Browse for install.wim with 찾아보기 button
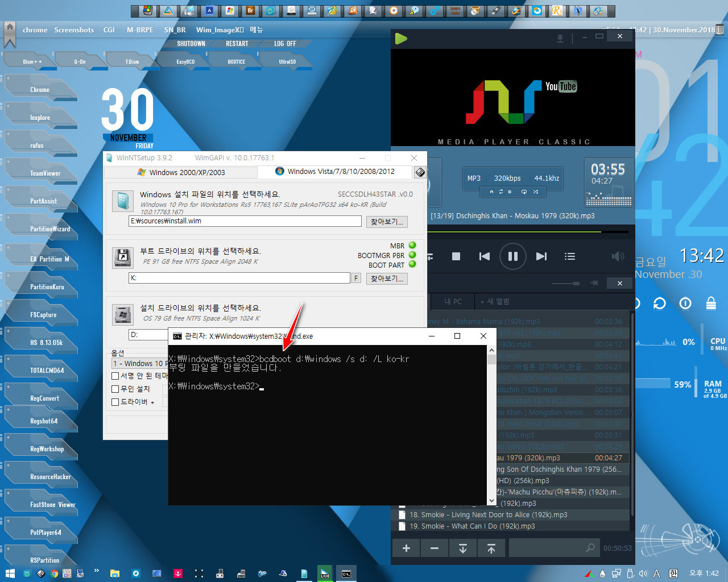Viewport: 728px width, 582px height. [x=387, y=222]
